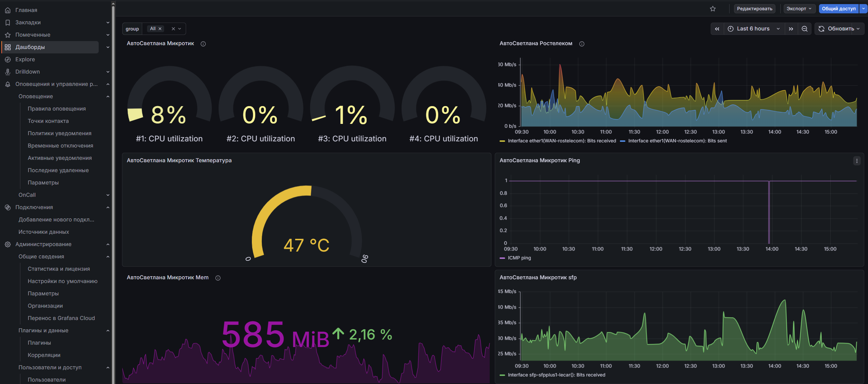Image resolution: width=868 pixels, height=384 pixels.
Task: Open Политики уведомления
Action: point(60,133)
